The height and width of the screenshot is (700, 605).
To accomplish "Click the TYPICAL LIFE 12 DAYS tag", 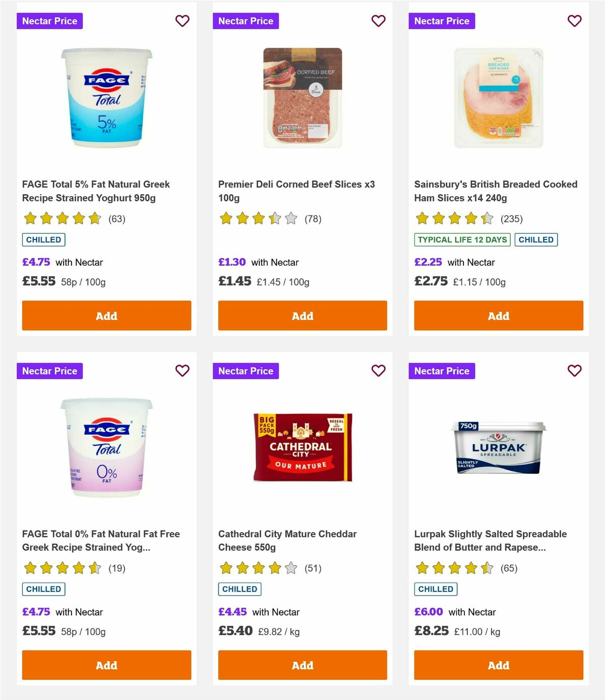I will coord(462,240).
